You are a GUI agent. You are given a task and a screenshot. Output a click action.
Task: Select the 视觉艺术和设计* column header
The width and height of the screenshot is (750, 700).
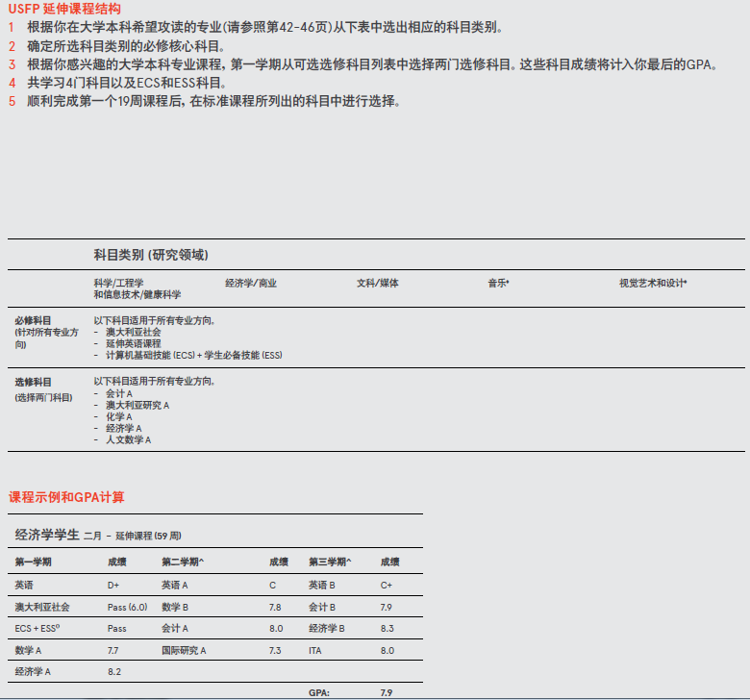[x=653, y=284]
